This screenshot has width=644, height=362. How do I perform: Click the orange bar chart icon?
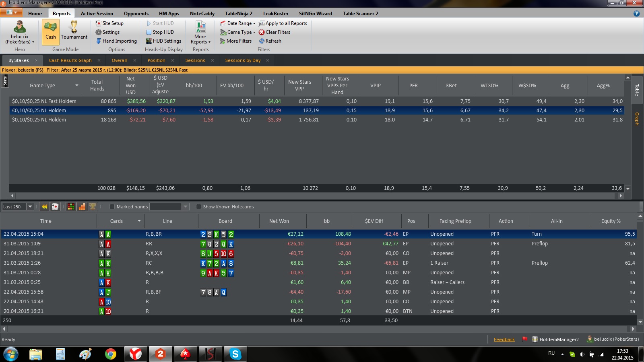pos(82,207)
